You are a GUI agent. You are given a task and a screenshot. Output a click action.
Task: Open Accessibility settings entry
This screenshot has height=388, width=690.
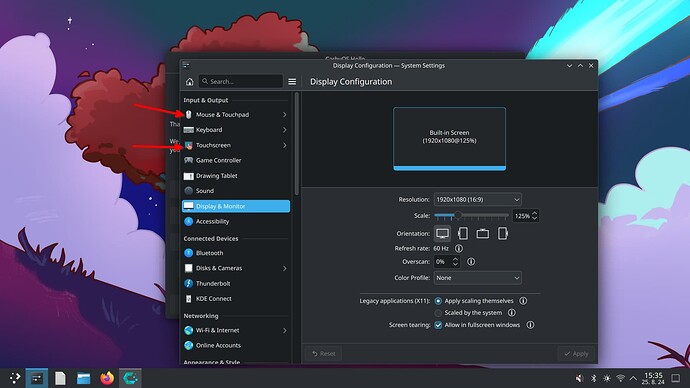tap(236, 221)
